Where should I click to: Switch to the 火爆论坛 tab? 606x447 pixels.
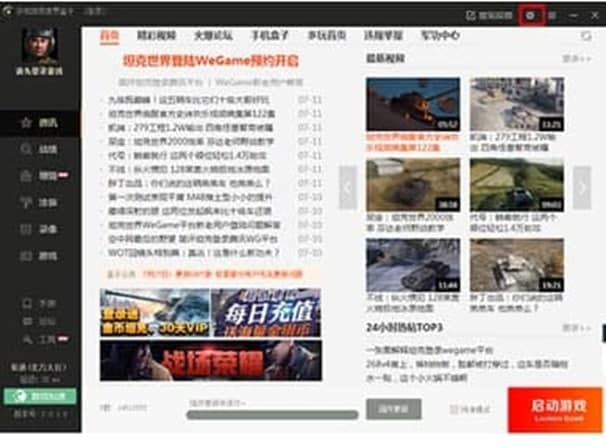pyautogui.click(x=213, y=36)
